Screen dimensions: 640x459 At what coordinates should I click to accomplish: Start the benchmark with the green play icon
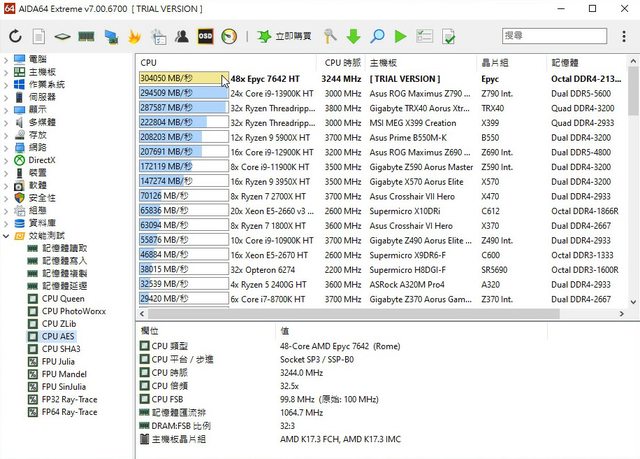click(x=401, y=37)
